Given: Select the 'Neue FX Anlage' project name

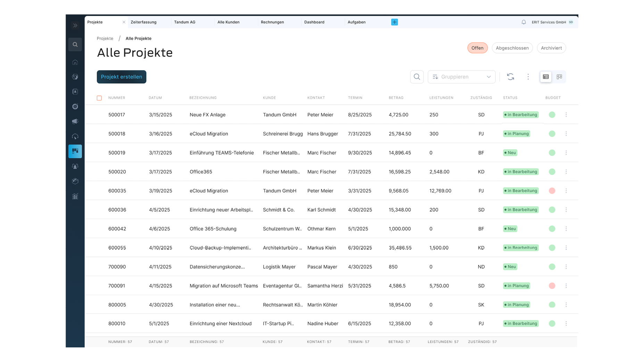Looking at the screenshot, I should tap(207, 115).
